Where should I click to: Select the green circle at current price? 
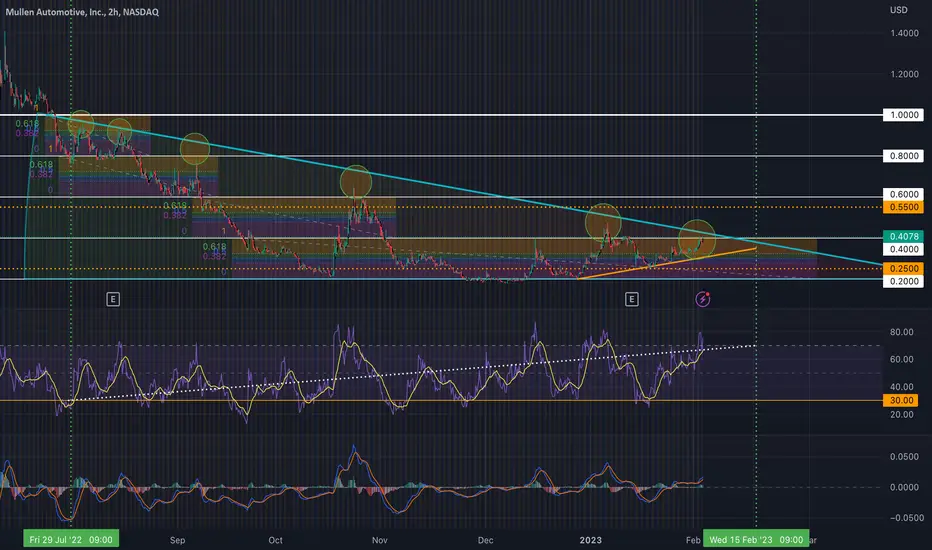697,238
